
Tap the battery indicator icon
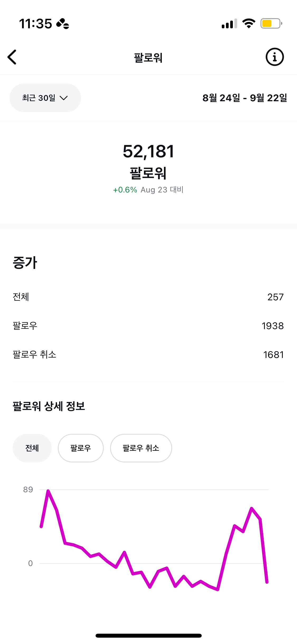[x=271, y=24]
